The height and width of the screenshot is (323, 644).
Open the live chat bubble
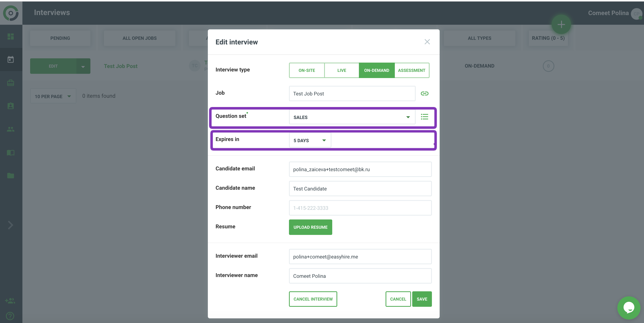[x=629, y=308]
